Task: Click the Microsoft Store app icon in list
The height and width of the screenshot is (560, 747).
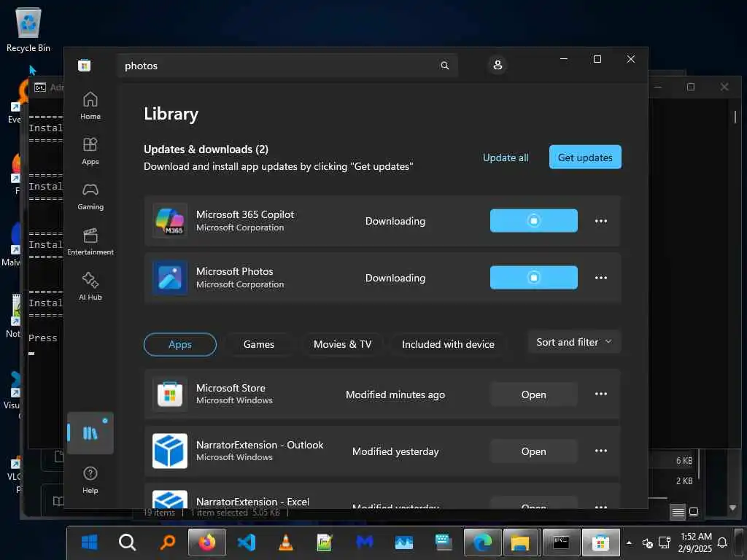Action: click(x=169, y=394)
